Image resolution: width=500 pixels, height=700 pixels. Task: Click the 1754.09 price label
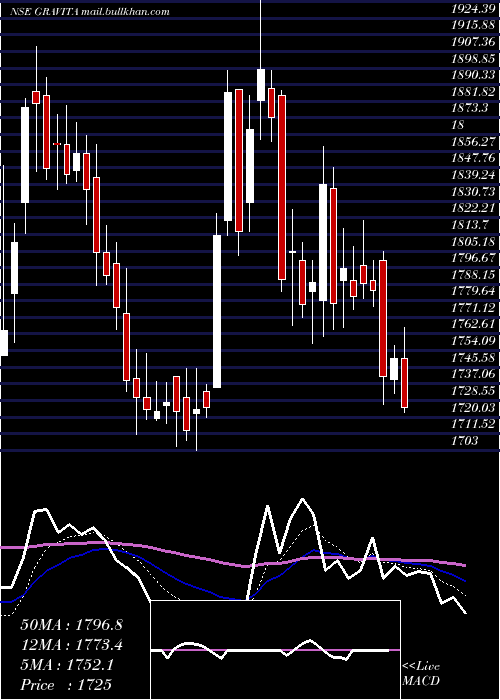[473, 341]
